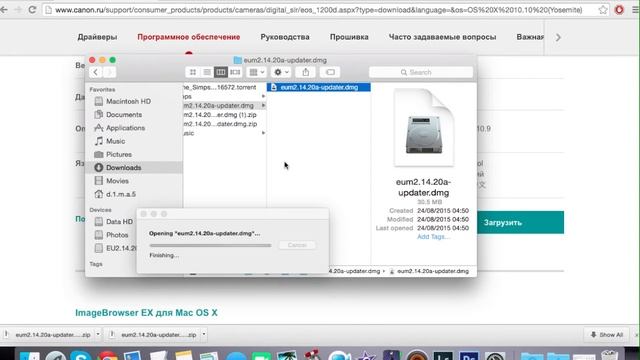Viewport: 640px width, 360px height.
Task: Switch Finder to Cover Flow view
Action: (x=235, y=72)
